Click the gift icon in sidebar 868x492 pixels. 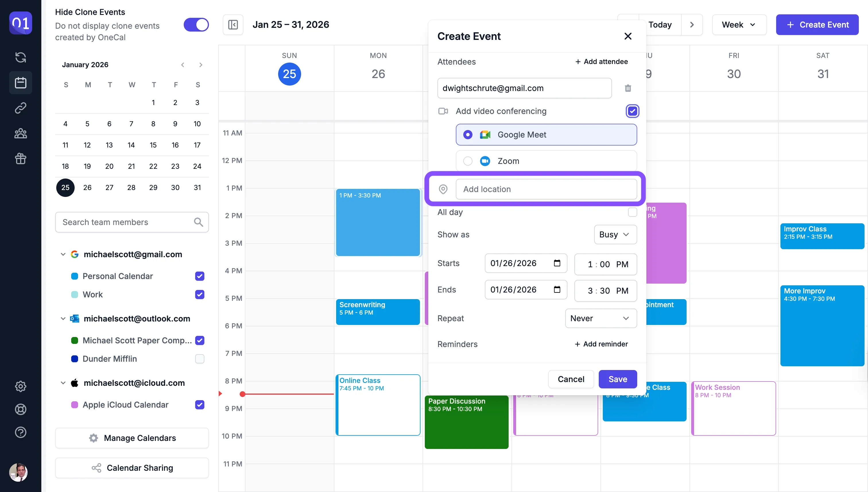(21, 158)
